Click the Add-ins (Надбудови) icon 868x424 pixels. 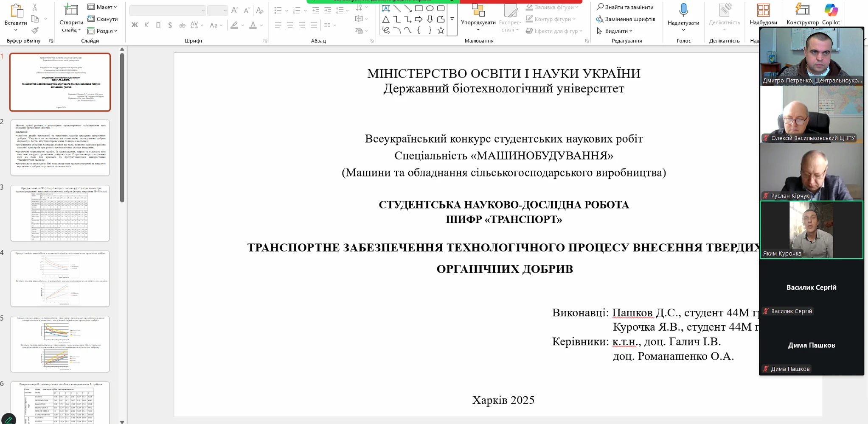[x=763, y=11]
